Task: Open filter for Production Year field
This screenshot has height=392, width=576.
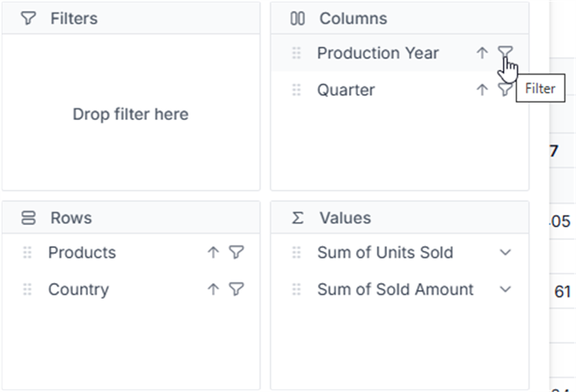Action: 505,53
